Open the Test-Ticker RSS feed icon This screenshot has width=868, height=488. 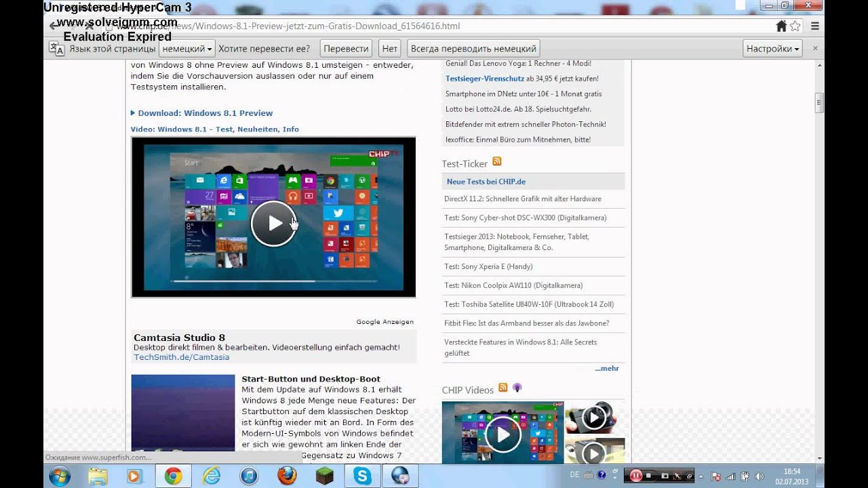tap(497, 161)
